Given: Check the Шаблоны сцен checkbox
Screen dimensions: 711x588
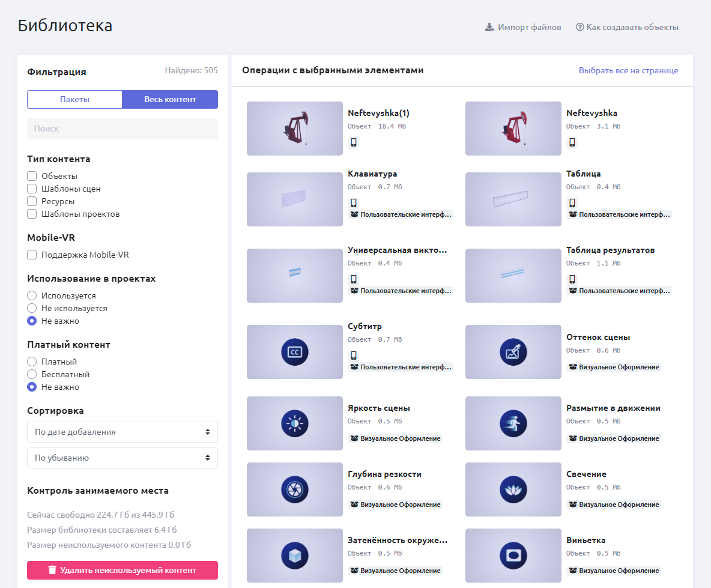Looking at the screenshot, I should (x=32, y=189).
